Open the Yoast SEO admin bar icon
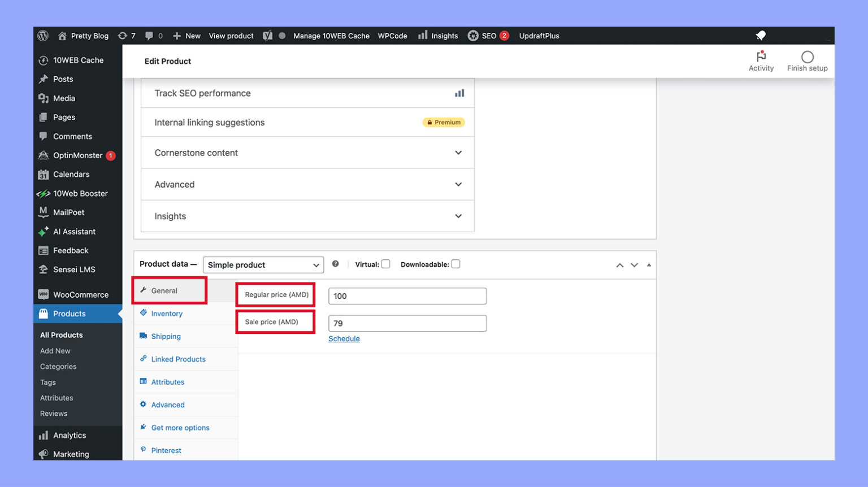 click(x=267, y=36)
